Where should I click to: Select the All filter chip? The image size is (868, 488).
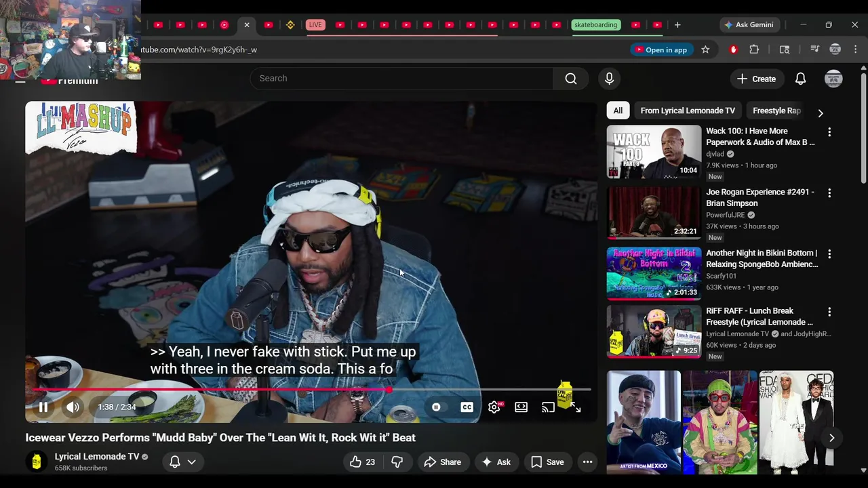pyautogui.click(x=618, y=110)
